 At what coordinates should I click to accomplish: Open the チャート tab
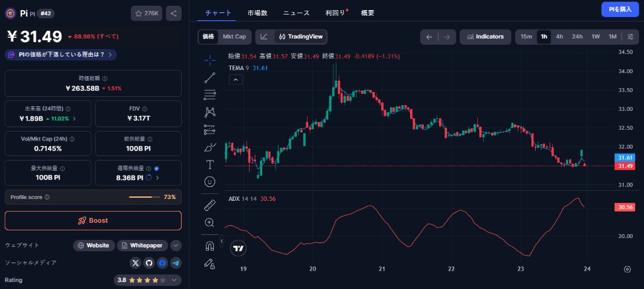[218, 13]
